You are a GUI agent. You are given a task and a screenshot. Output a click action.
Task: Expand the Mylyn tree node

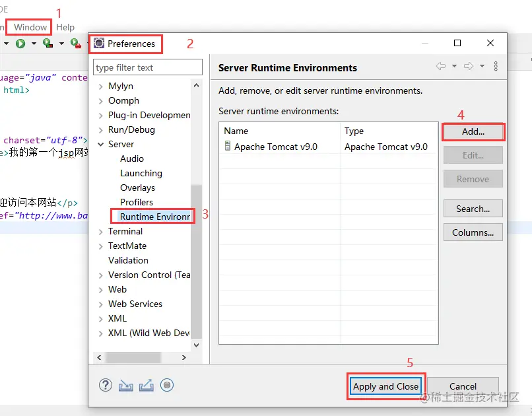tap(100, 87)
